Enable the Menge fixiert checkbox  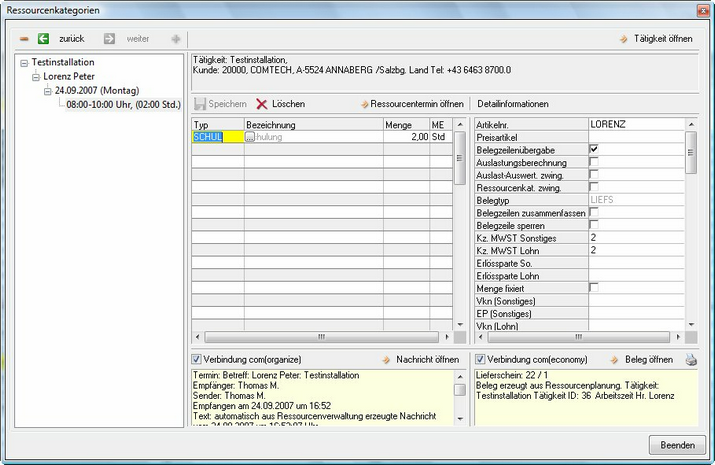594,288
